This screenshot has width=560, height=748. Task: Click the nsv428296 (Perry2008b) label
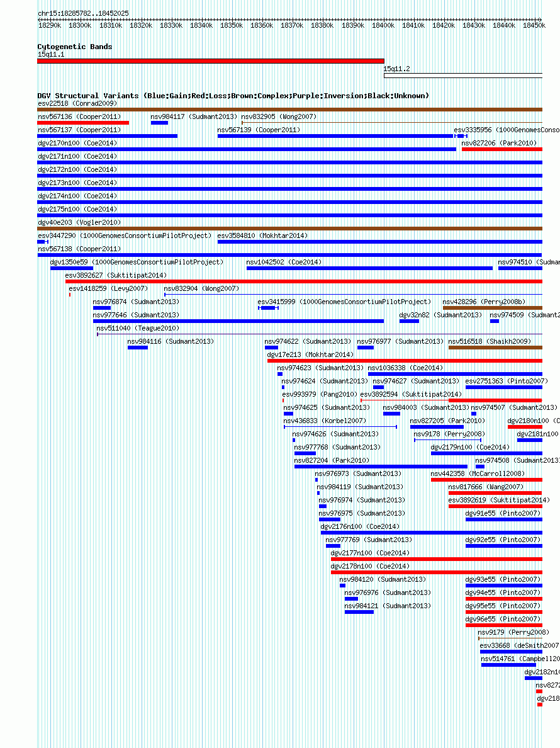point(484,302)
